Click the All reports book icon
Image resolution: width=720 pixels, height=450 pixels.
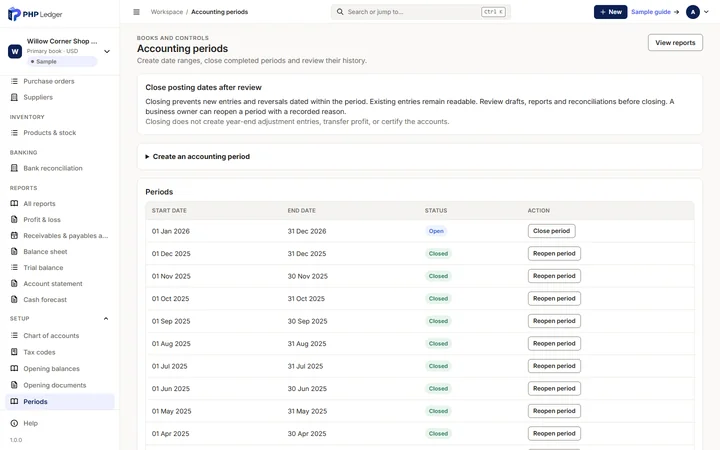coord(14,203)
